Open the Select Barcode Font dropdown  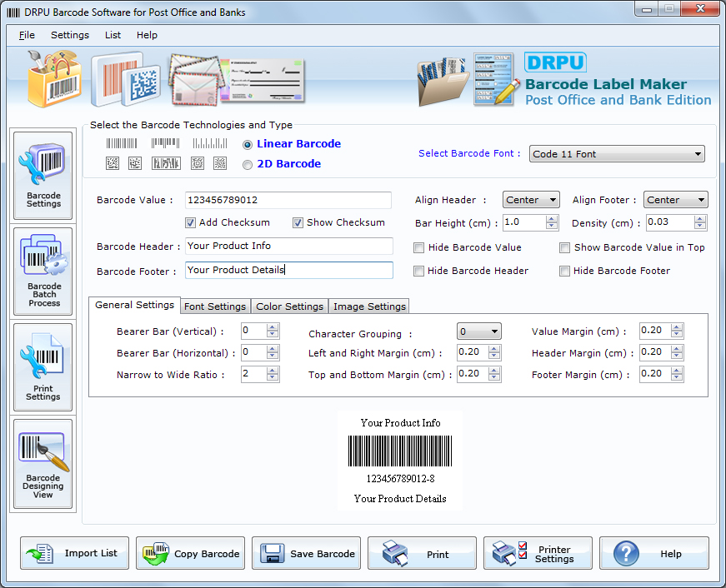[x=617, y=153]
